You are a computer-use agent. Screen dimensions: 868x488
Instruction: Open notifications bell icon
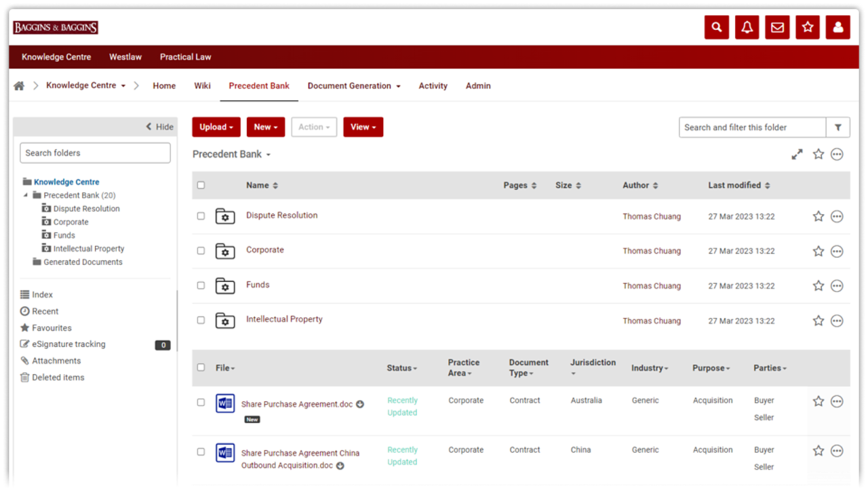click(x=747, y=28)
